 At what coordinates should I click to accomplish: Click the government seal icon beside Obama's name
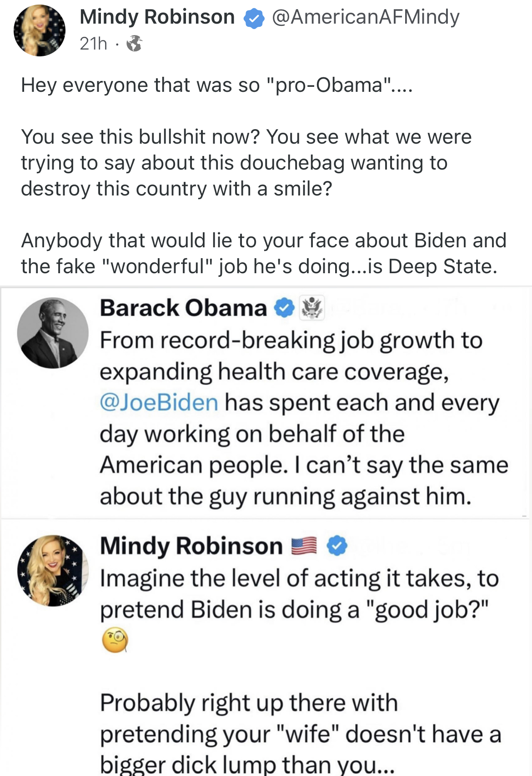312,308
